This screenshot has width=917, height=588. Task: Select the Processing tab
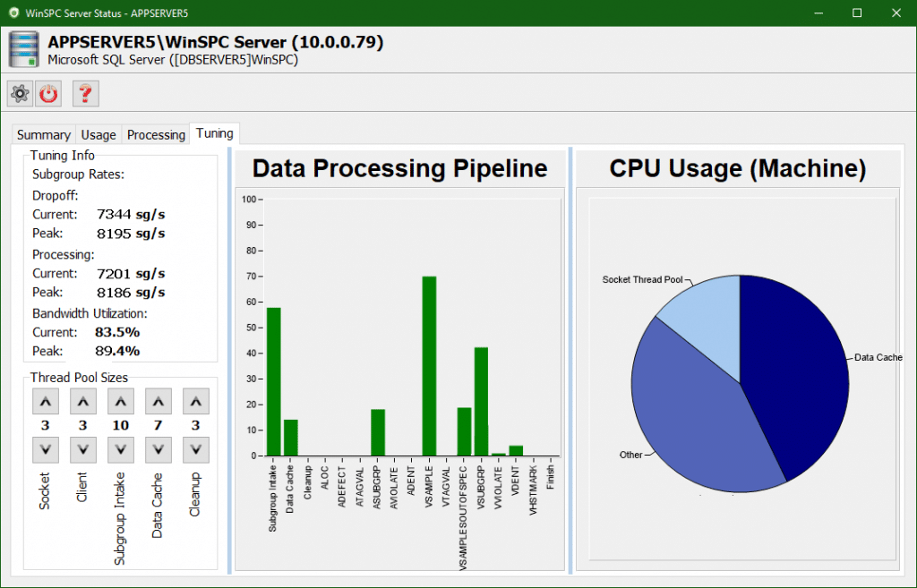[155, 134]
